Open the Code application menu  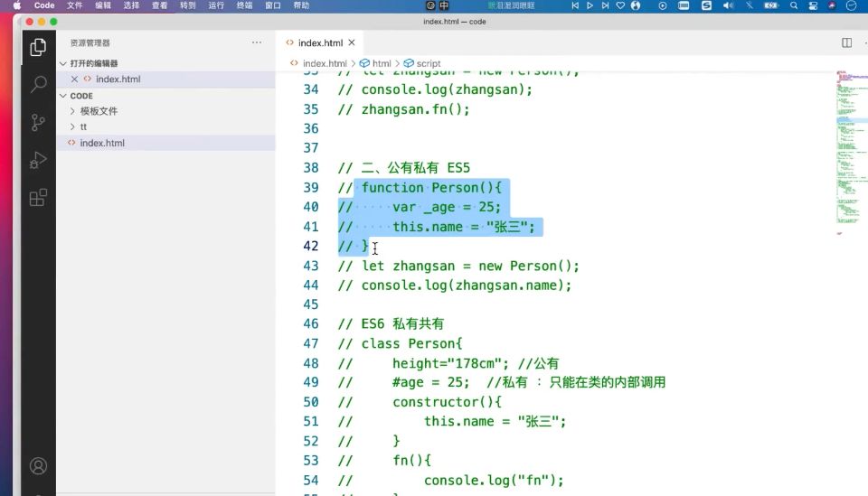(44, 5)
